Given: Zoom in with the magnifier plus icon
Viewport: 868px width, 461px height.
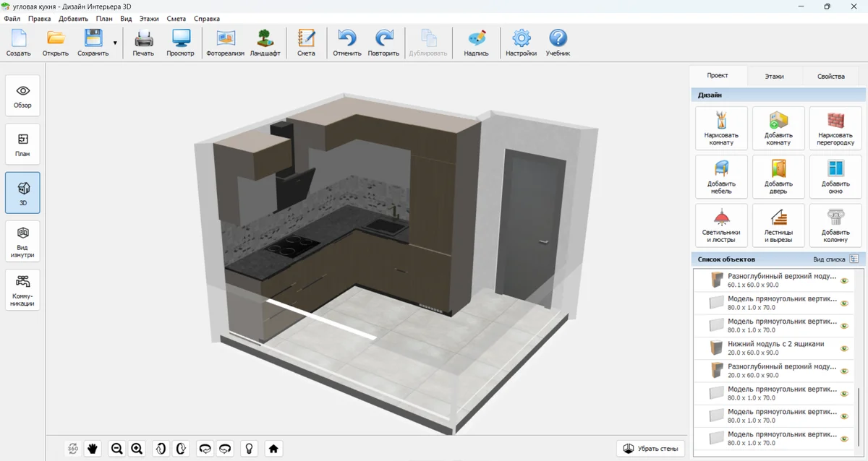Looking at the screenshot, I should (x=137, y=449).
